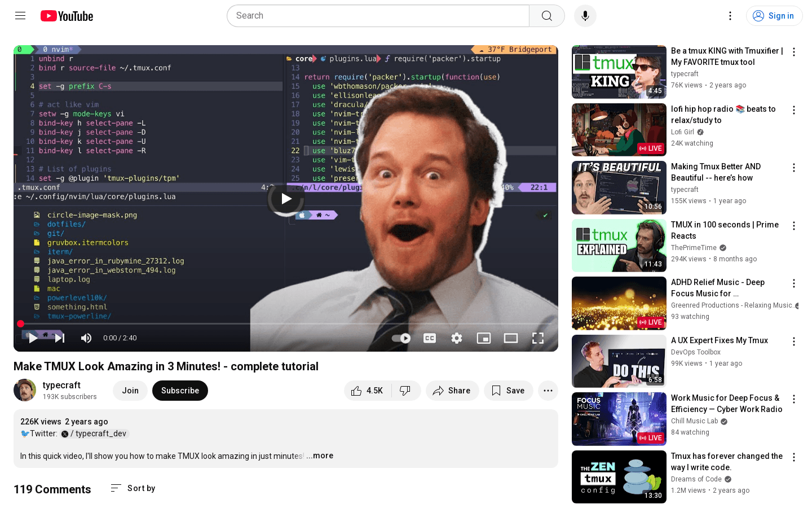Open the player settings gear
The image size is (812, 508).
tap(456, 338)
